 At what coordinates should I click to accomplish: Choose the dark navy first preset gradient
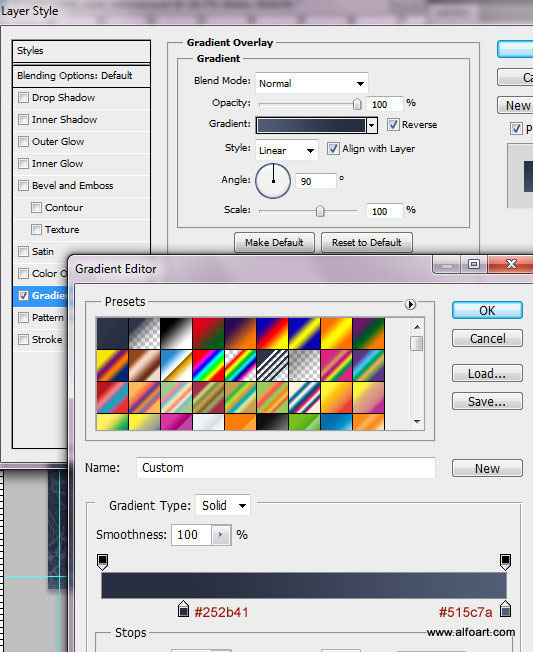coord(112,333)
